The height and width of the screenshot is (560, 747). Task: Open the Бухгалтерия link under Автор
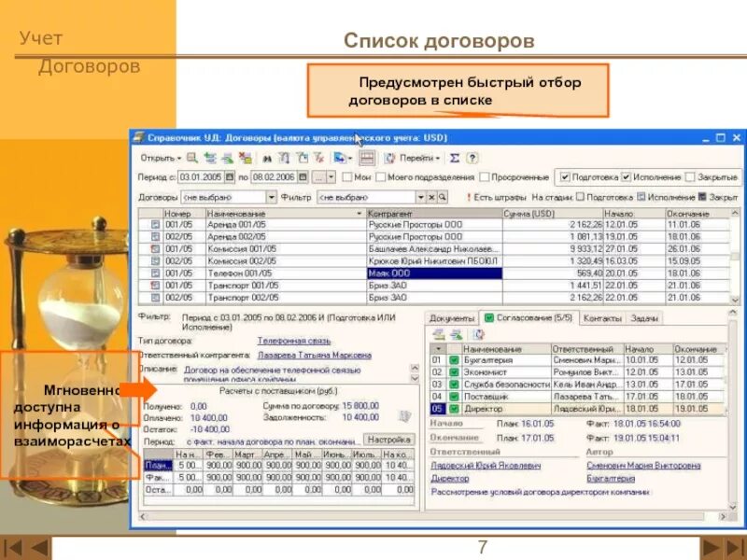tap(611, 479)
